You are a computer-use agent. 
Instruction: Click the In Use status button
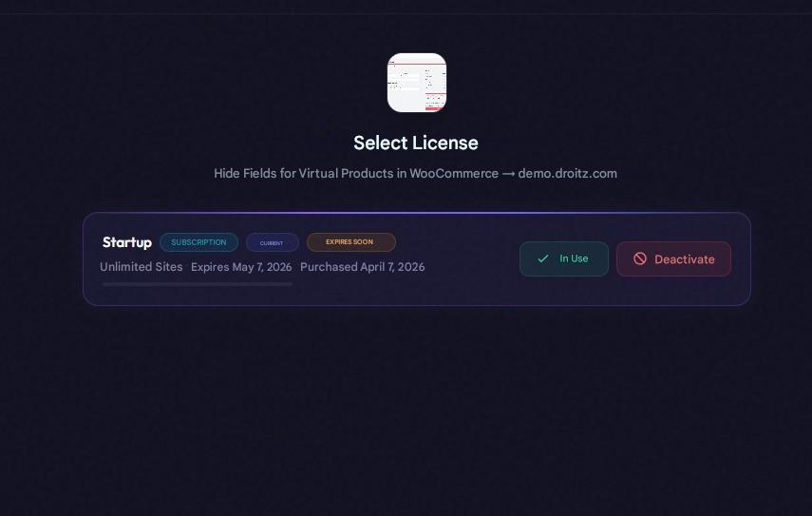564,258
